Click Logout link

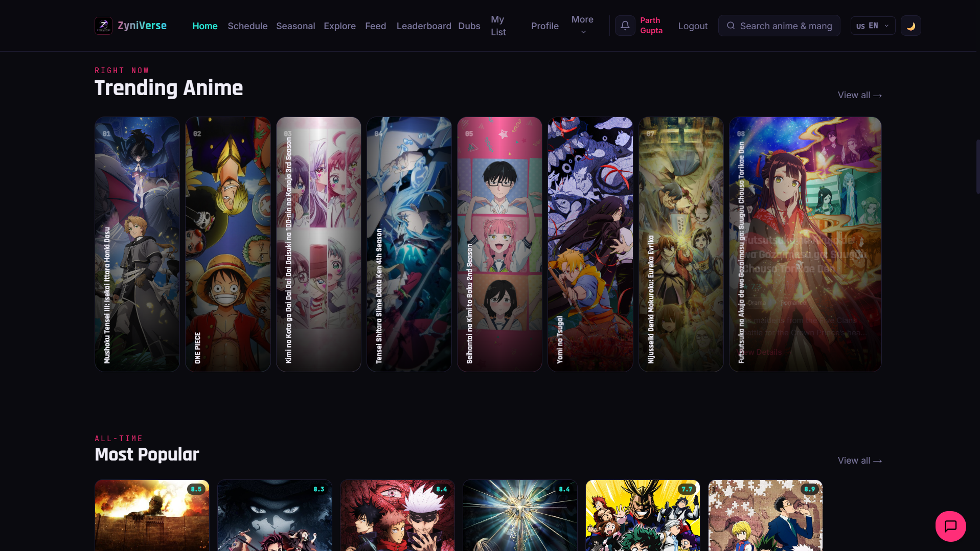tap(693, 26)
